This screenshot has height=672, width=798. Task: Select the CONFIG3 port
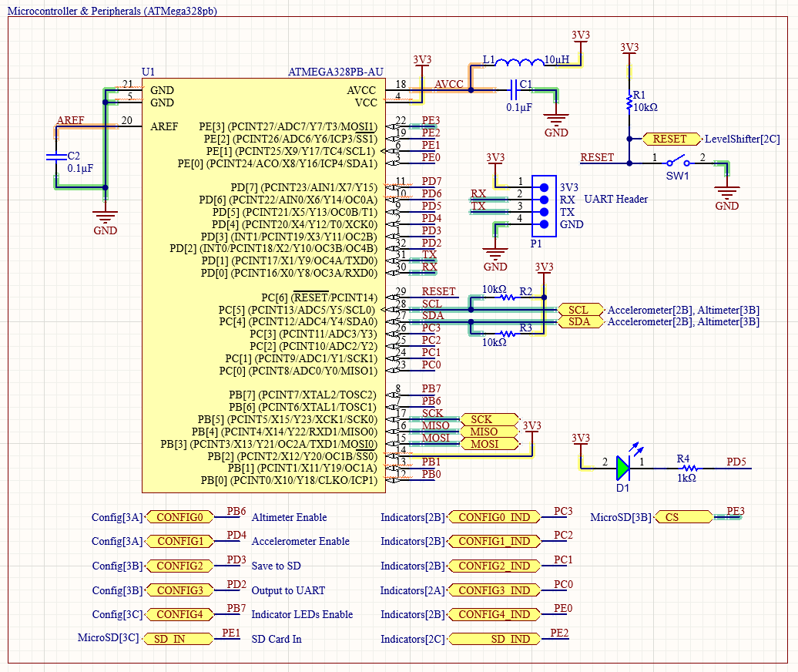(179, 590)
